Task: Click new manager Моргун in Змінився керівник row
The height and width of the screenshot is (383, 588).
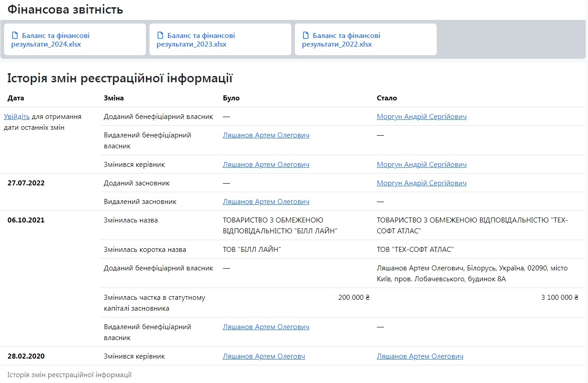Action: pos(421,165)
